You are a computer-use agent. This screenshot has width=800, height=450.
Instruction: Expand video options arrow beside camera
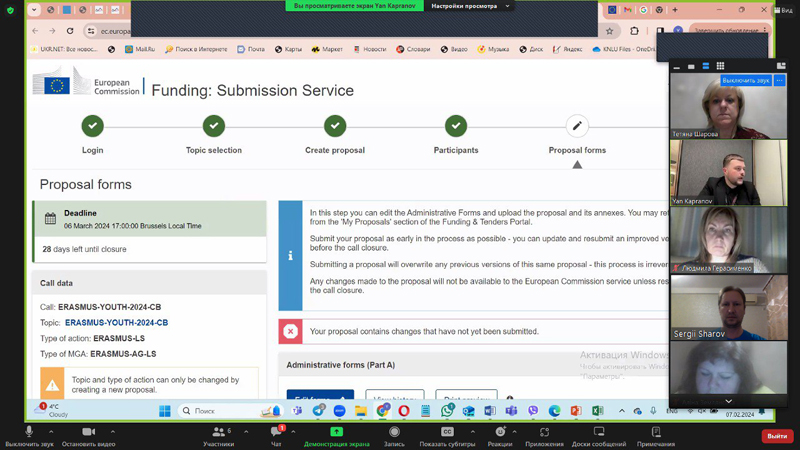[113, 432]
